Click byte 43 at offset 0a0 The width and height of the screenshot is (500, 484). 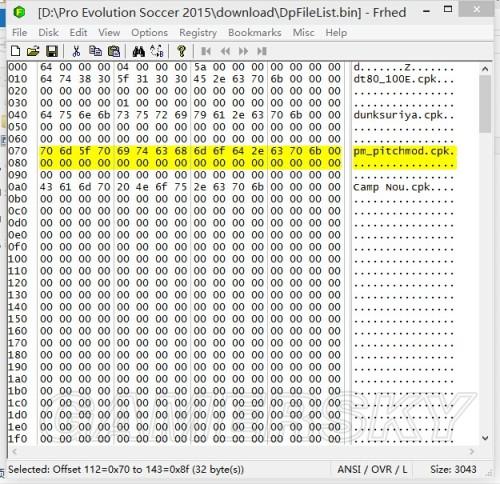(46, 187)
